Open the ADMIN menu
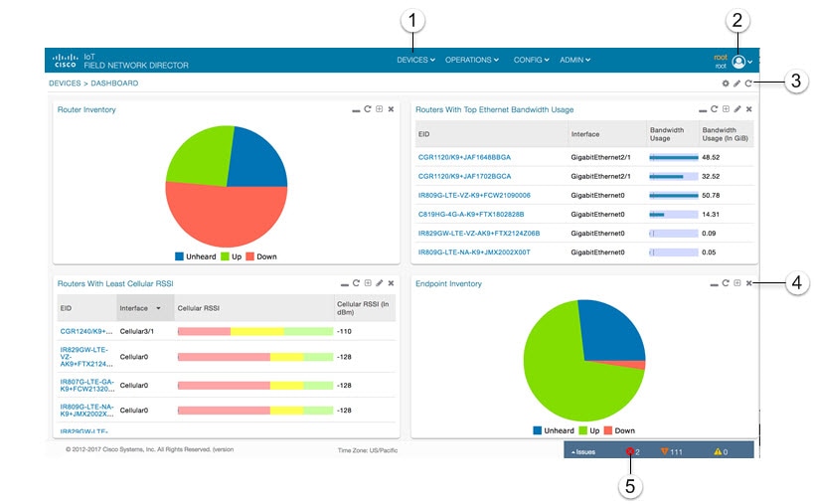814x504 pixels. click(x=574, y=60)
